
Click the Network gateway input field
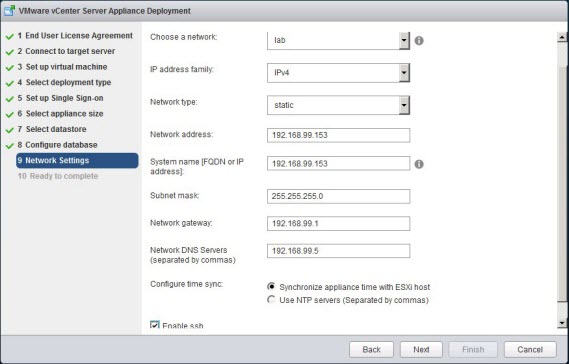pyautogui.click(x=339, y=224)
